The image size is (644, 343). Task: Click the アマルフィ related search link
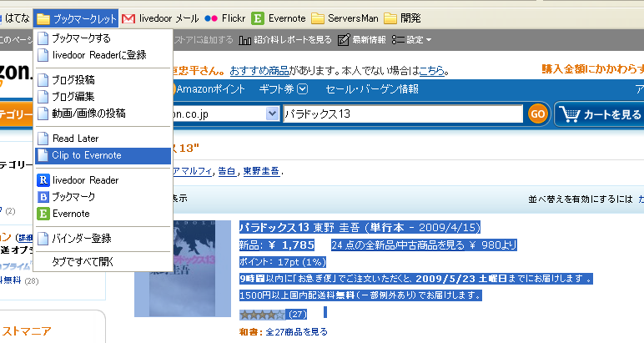tap(192, 171)
